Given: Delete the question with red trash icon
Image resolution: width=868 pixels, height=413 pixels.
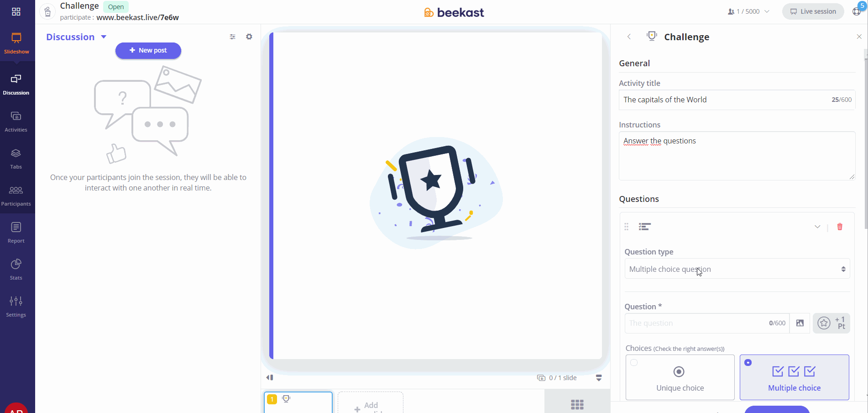Looking at the screenshot, I should point(840,227).
